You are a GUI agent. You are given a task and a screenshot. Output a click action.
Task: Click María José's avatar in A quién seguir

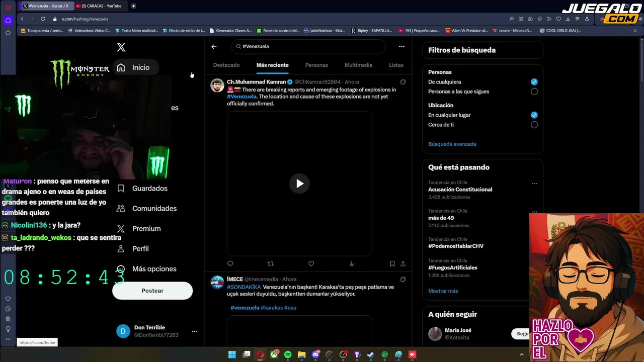(x=435, y=333)
